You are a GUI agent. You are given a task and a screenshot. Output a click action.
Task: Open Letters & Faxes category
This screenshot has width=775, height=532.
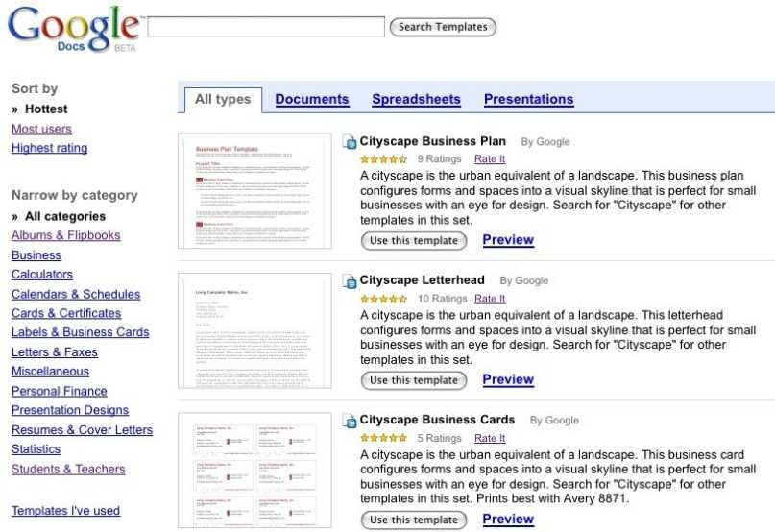pos(55,352)
